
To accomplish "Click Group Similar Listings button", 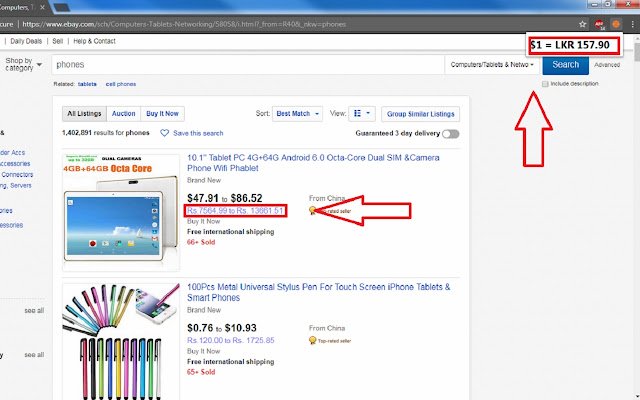I will point(420,114).
